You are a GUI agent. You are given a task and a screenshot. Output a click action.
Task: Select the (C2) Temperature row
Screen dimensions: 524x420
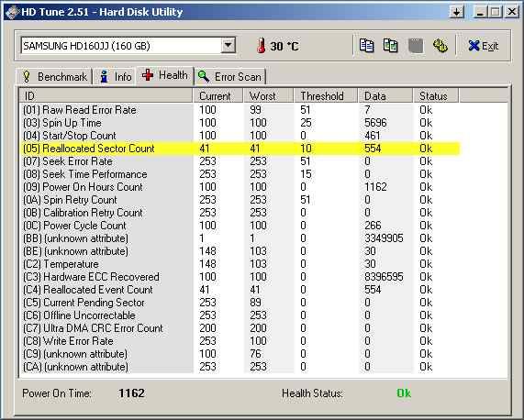pyautogui.click(x=240, y=264)
